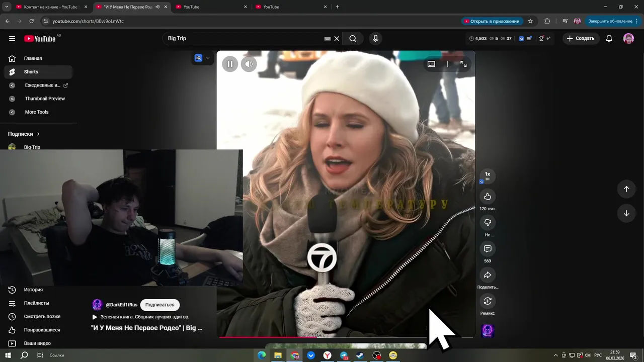Viewport: 644px width, 362px height.
Task: Like the Short with 120 тыс. likes
Action: click(487, 196)
